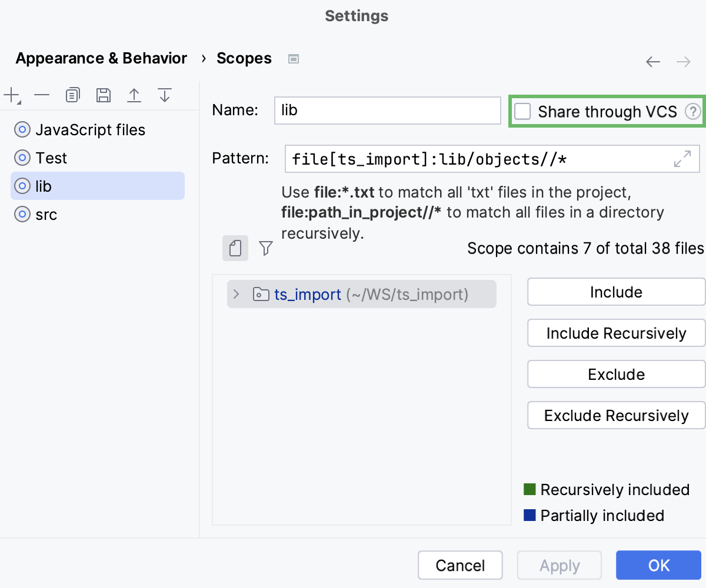Click the Include Recursively button
The width and height of the screenshot is (706, 588).
[x=615, y=333]
